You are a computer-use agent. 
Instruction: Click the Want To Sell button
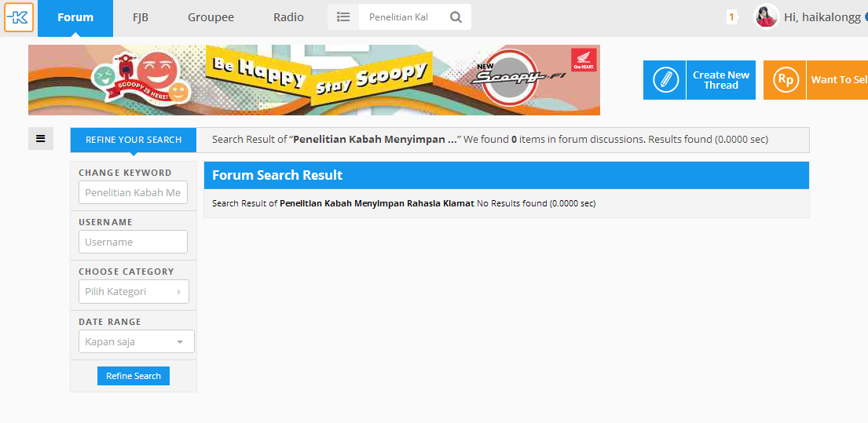point(837,79)
